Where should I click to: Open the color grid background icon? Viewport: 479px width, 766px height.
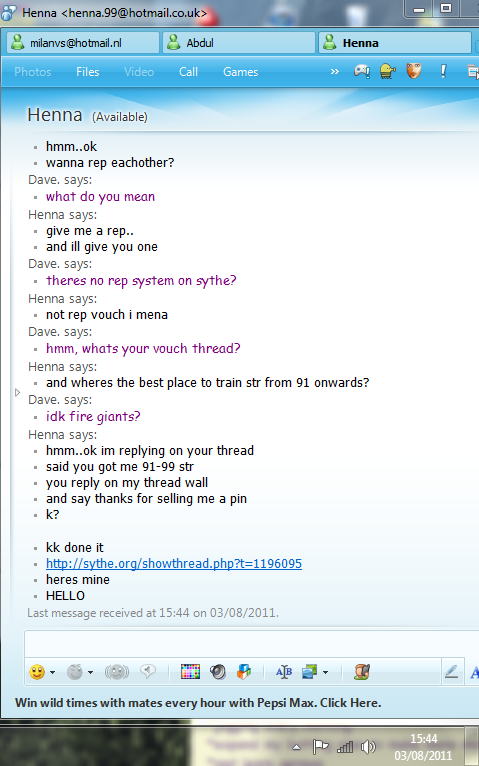click(x=190, y=672)
